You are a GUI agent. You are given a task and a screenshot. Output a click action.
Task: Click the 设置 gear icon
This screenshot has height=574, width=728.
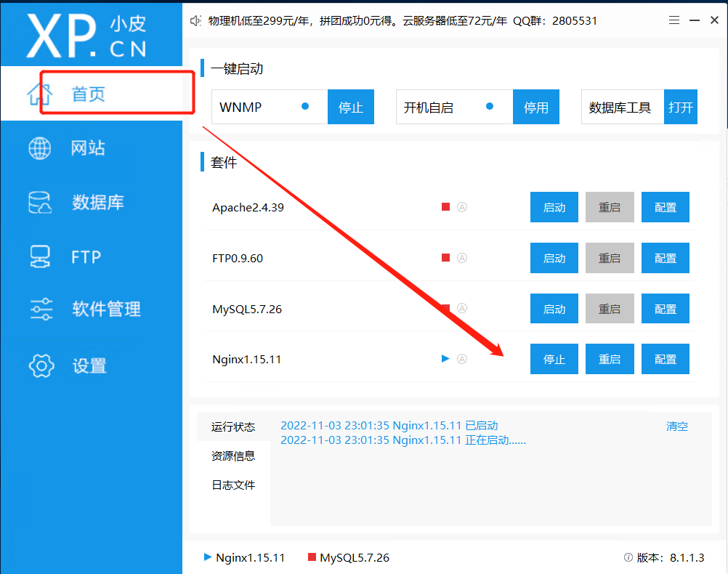click(x=41, y=365)
